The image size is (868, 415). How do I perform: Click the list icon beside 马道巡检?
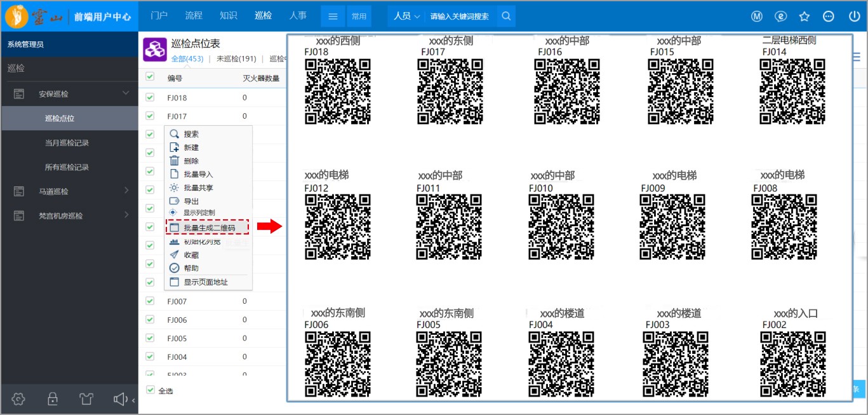point(19,191)
